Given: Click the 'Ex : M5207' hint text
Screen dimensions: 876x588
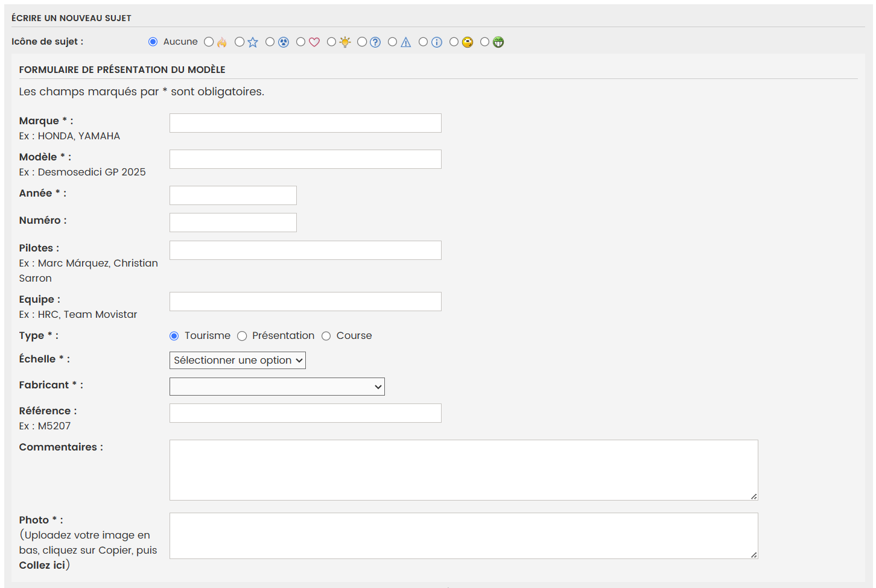Looking at the screenshot, I should pos(45,426).
